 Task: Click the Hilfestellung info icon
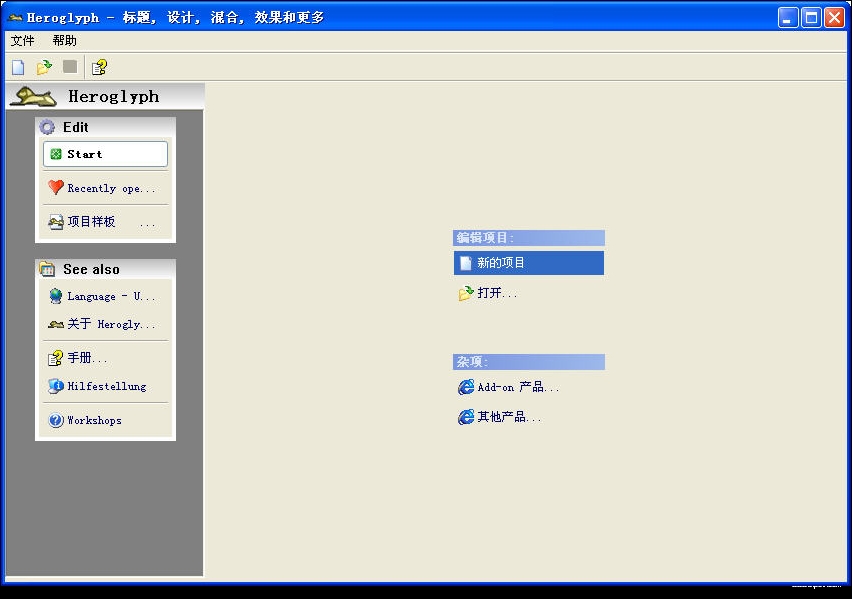pyautogui.click(x=56, y=386)
